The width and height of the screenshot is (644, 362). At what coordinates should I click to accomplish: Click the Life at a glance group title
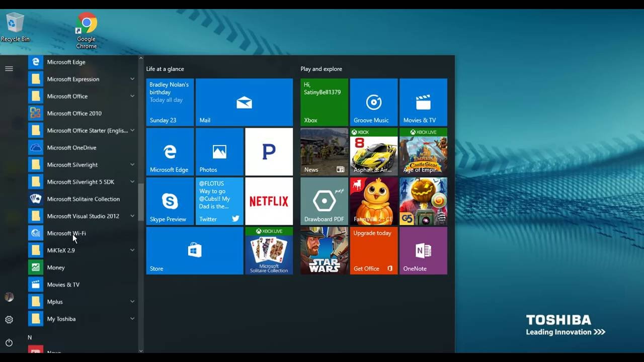(165, 69)
